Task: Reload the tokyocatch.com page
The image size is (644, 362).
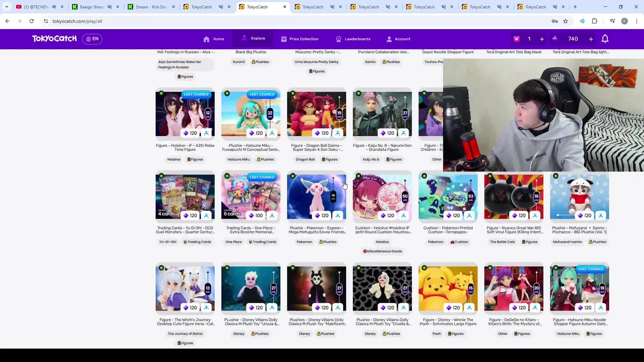Action: pyautogui.click(x=31, y=21)
